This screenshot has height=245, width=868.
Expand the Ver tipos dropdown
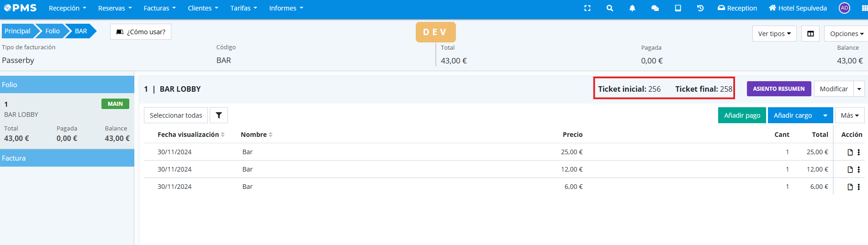pos(774,34)
